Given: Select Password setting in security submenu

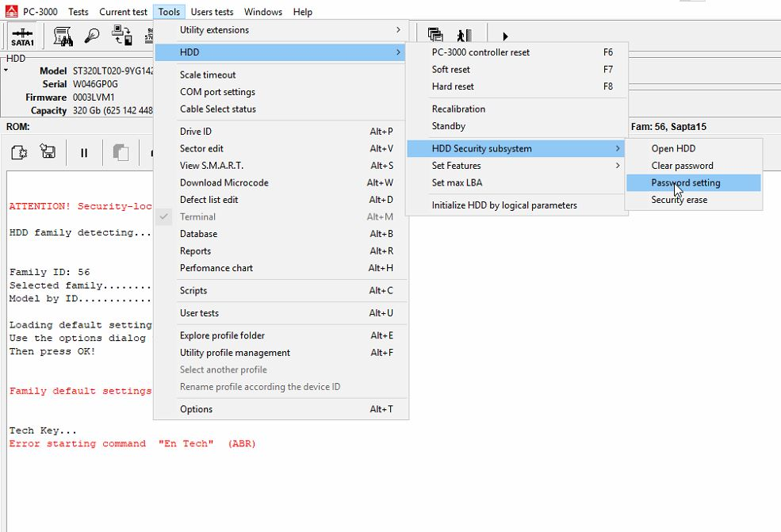Looking at the screenshot, I should tap(685, 182).
